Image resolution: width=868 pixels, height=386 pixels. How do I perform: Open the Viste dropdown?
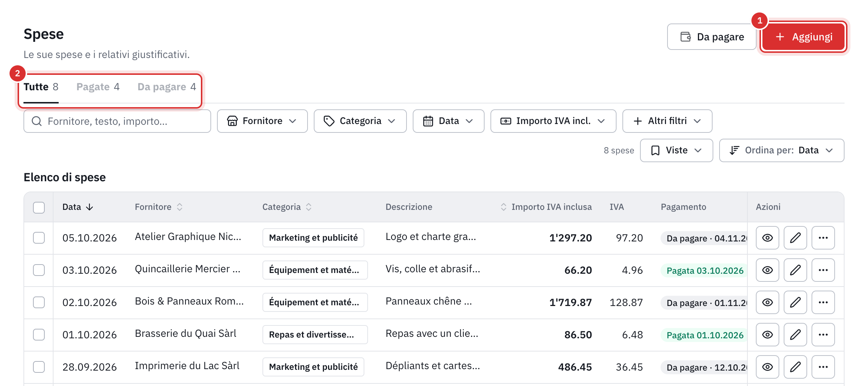point(676,150)
